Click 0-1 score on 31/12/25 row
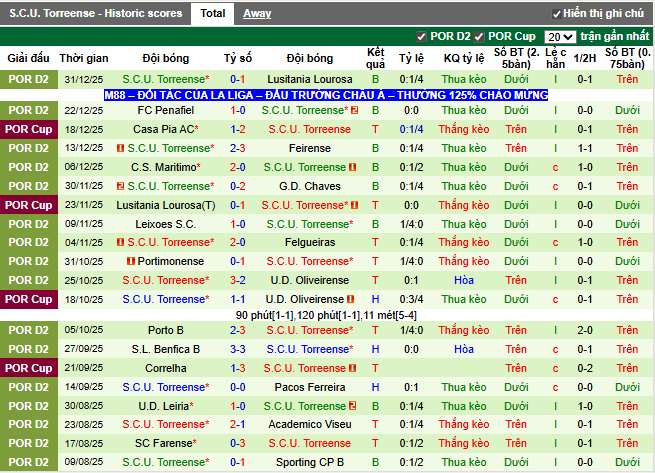 pyautogui.click(x=238, y=79)
